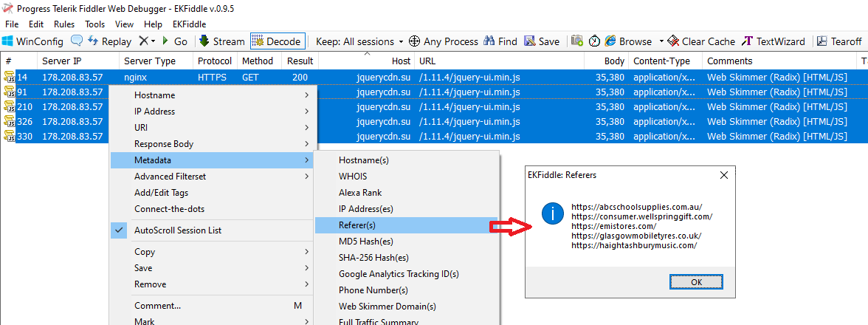Expand the Response Body submenu
The image size is (868, 325).
tap(213, 144)
